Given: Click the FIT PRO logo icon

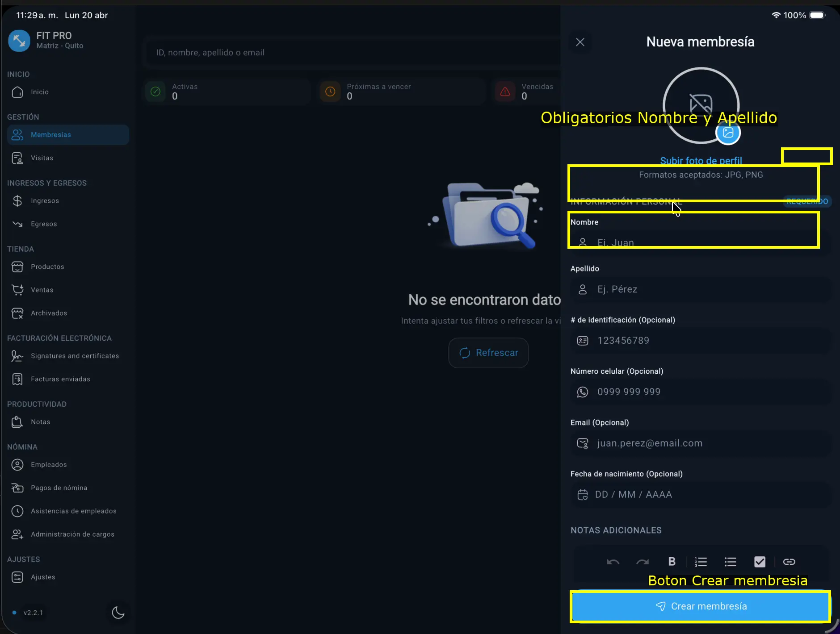Looking at the screenshot, I should tap(19, 41).
